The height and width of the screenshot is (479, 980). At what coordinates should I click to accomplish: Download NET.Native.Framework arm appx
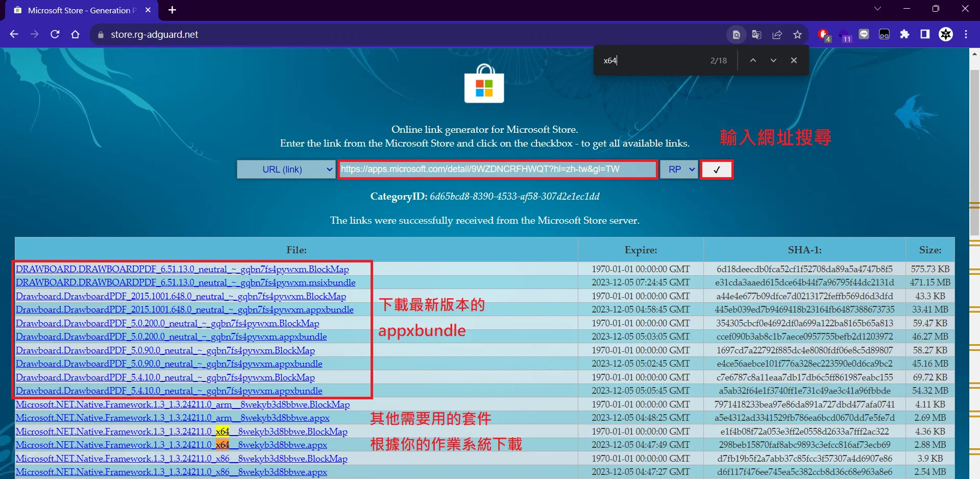click(173, 418)
